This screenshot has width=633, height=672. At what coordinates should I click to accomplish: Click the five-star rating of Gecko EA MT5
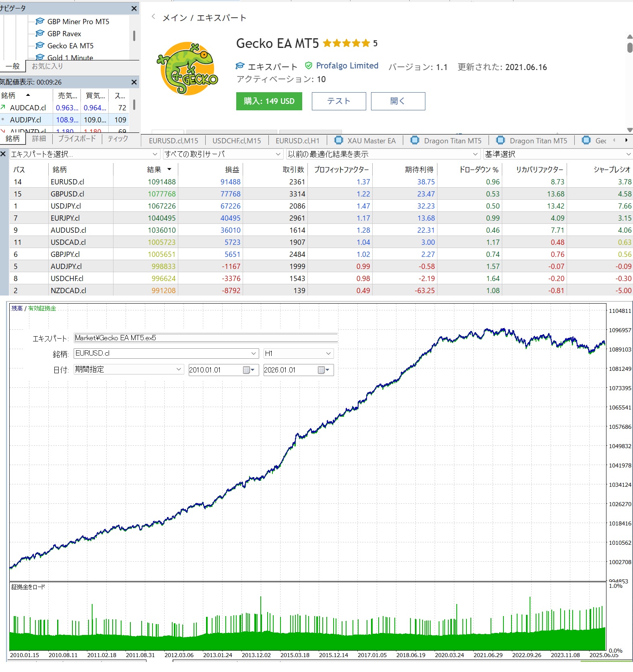pos(346,43)
